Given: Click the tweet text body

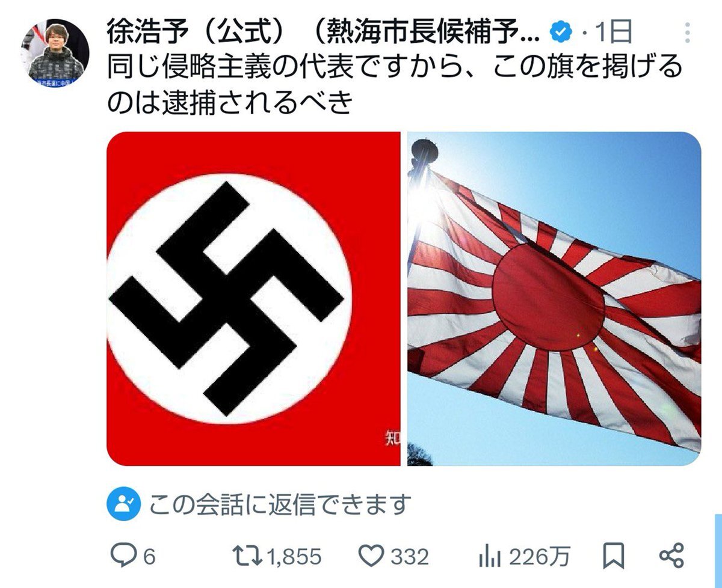Looking at the screenshot, I should [394, 85].
